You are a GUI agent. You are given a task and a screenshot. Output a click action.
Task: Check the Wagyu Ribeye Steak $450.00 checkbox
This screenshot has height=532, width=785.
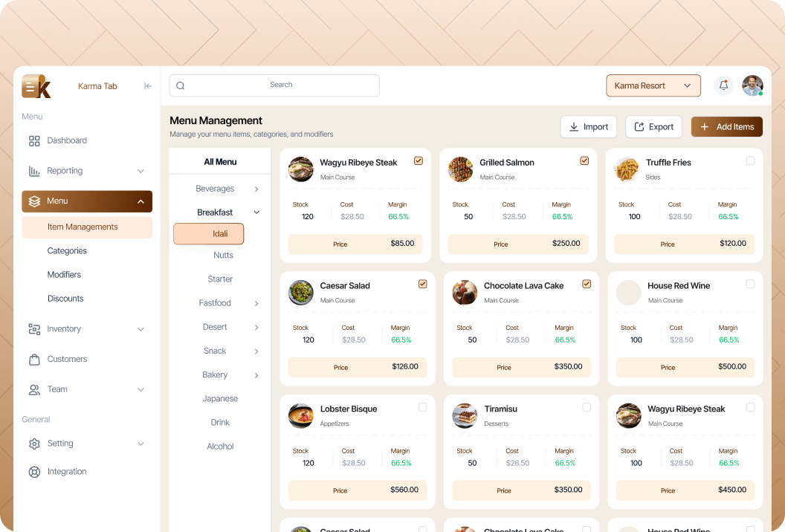751,407
